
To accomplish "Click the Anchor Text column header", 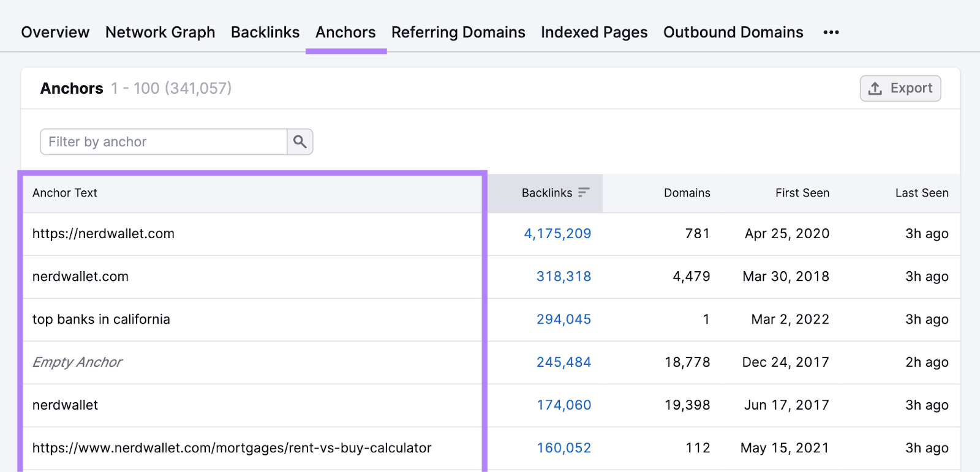I will pyautogui.click(x=65, y=193).
